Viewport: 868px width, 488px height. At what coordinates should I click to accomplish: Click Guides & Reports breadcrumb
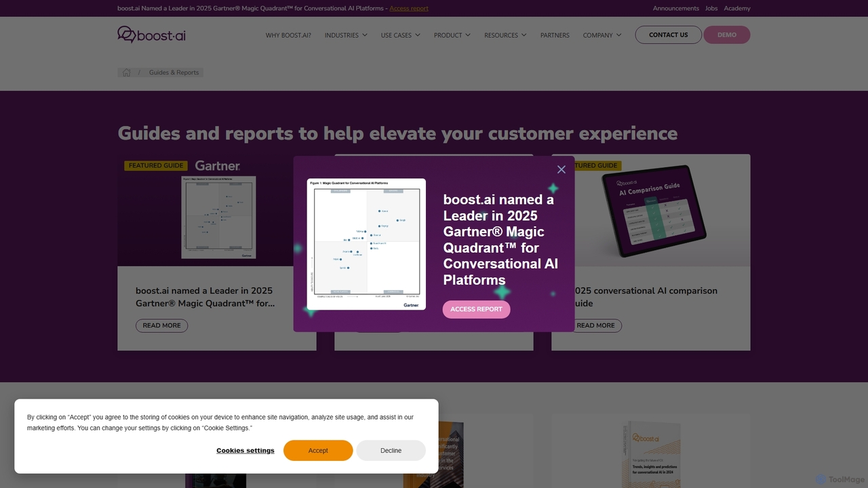point(174,73)
